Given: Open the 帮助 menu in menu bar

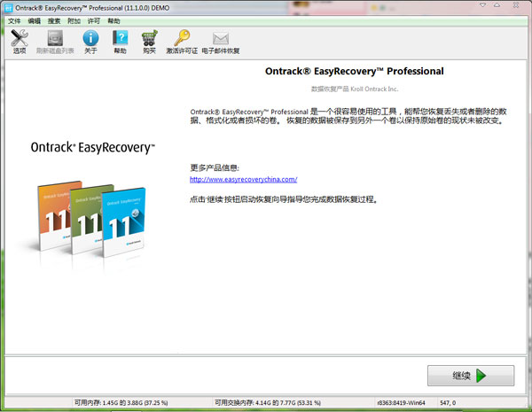Looking at the screenshot, I should point(113,21).
